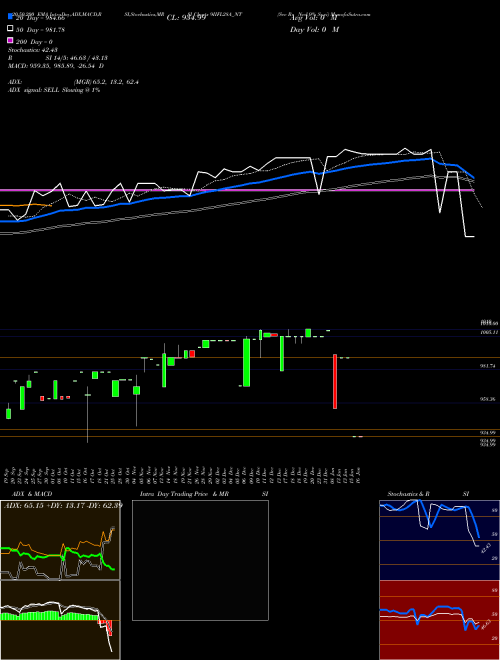Click the red RSI chart panel
This screenshot has height=660, width=500.
click(x=439, y=620)
